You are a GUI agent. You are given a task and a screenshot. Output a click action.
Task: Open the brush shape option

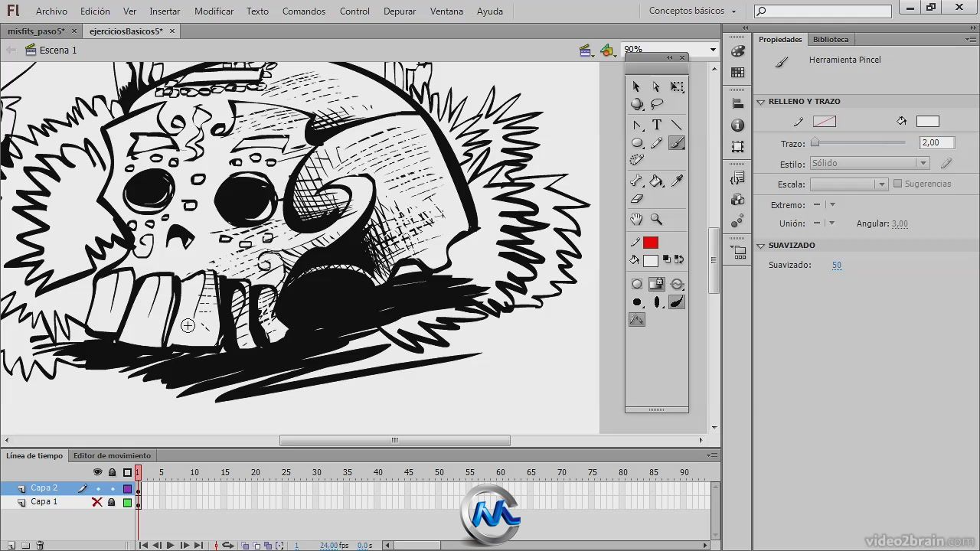point(657,302)
